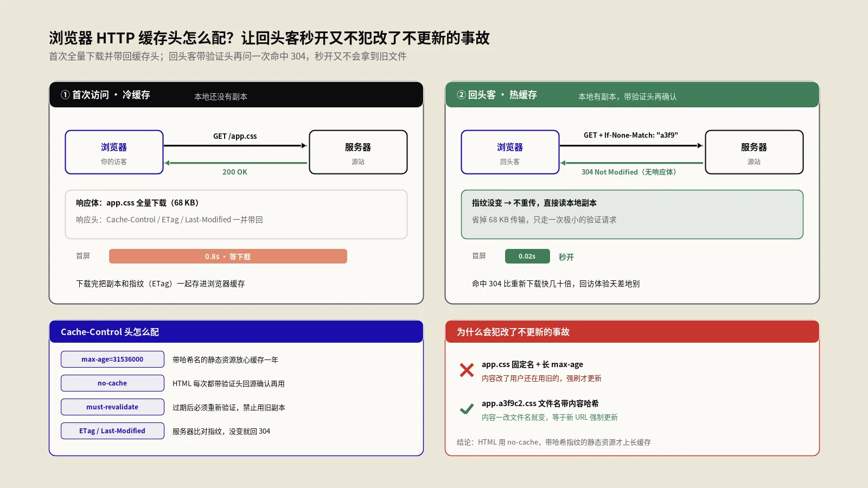This screenshot has height=488, width=868.
Task: Click the 结论 conclusion line
Action: click(553, 442)
